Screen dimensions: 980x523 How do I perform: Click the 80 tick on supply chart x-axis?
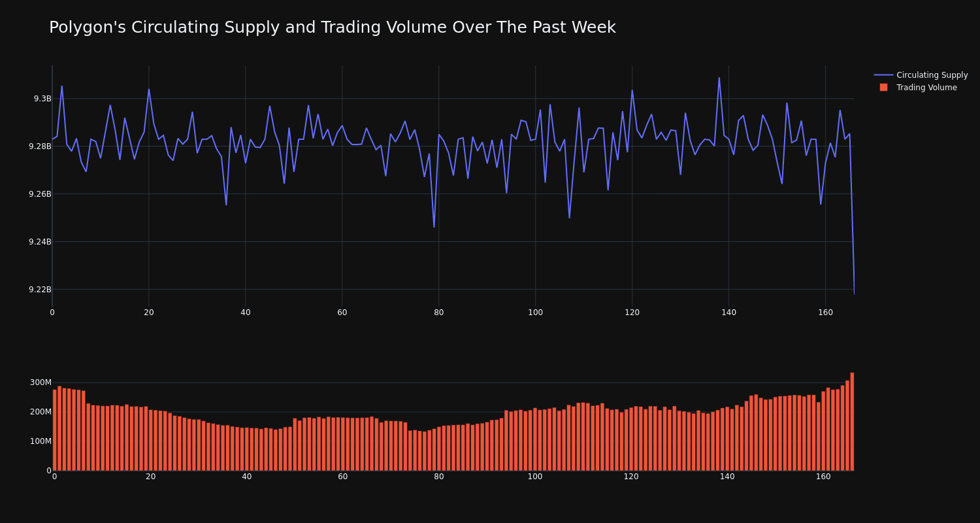click(438, 312)
